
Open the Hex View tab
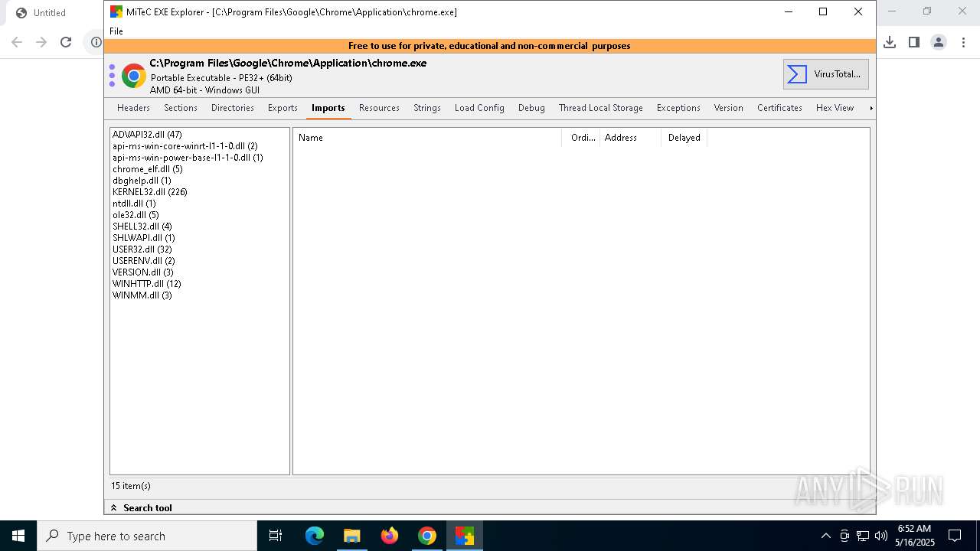[x=835, y=108]
